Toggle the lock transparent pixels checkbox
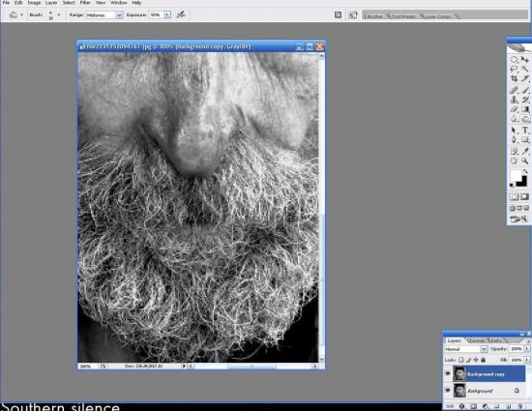Image resolution: width=532 pixels, height=411 pixels. click(460, 360)
